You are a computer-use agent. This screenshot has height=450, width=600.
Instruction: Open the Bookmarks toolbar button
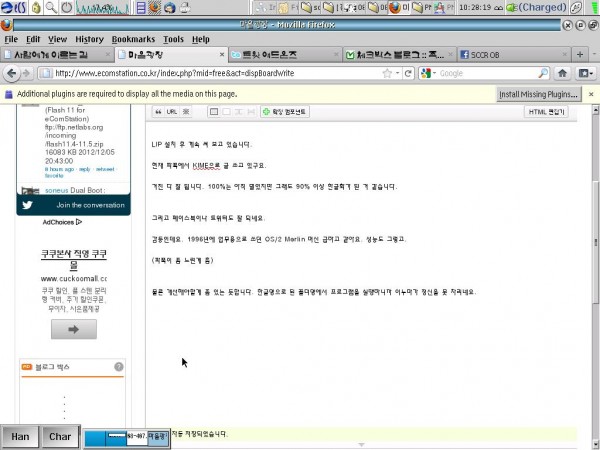point(584,73)
